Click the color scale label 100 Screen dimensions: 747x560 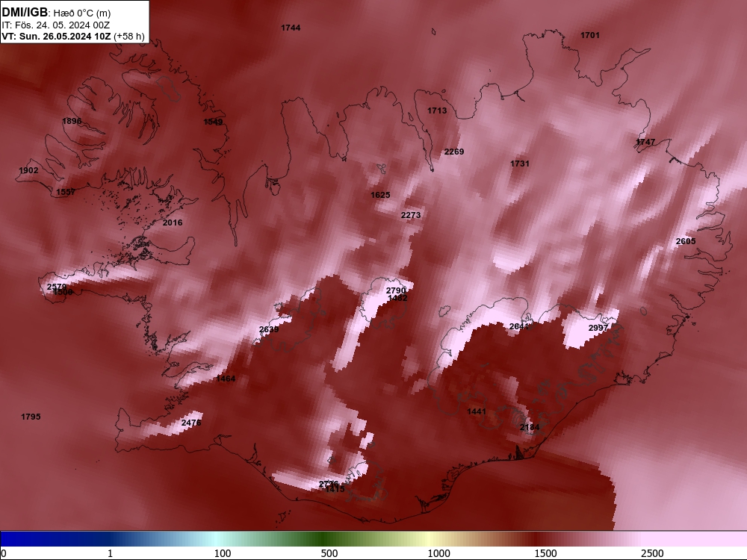[223, 553]
